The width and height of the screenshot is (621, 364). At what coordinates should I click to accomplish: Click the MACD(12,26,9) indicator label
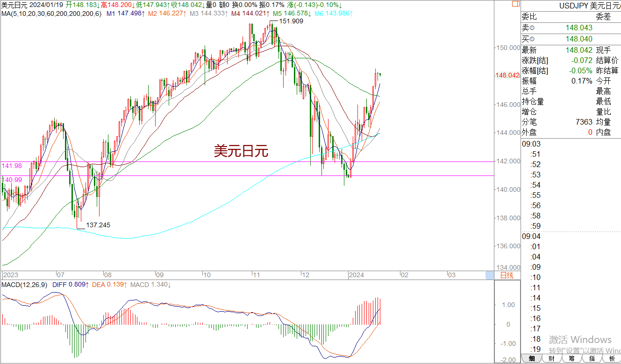(23, 284)
